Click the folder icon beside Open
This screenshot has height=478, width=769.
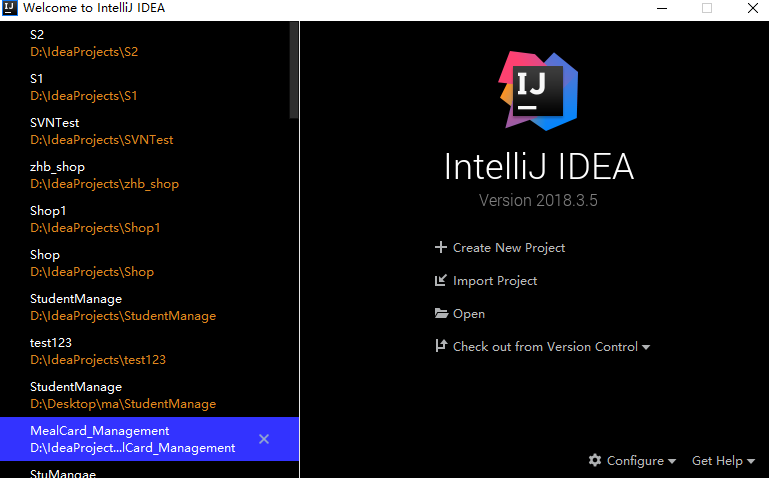(x=441, y=313)
